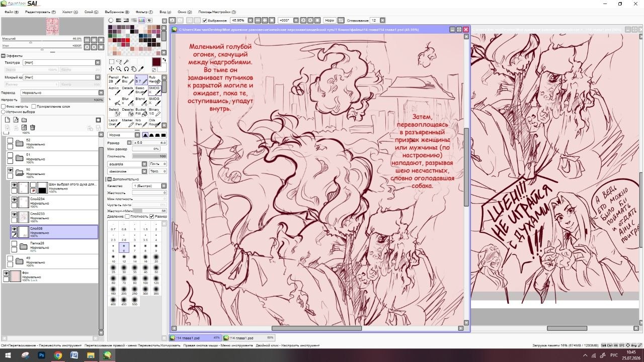Image resolution: width=644 pixels, height=362 pixels.
Task: Enable pressure Плотность checkbox
Action: 127,216
